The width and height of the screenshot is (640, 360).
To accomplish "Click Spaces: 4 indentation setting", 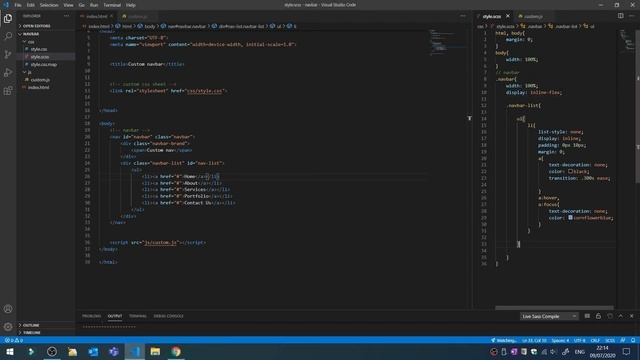I will pos(560,340).
